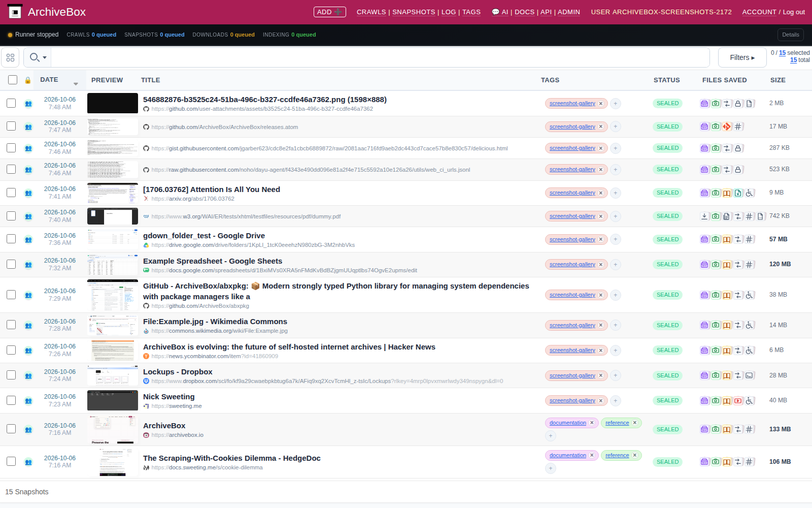The image size is (812, 508).
Task: Expand runner Details
Action: 790,35
